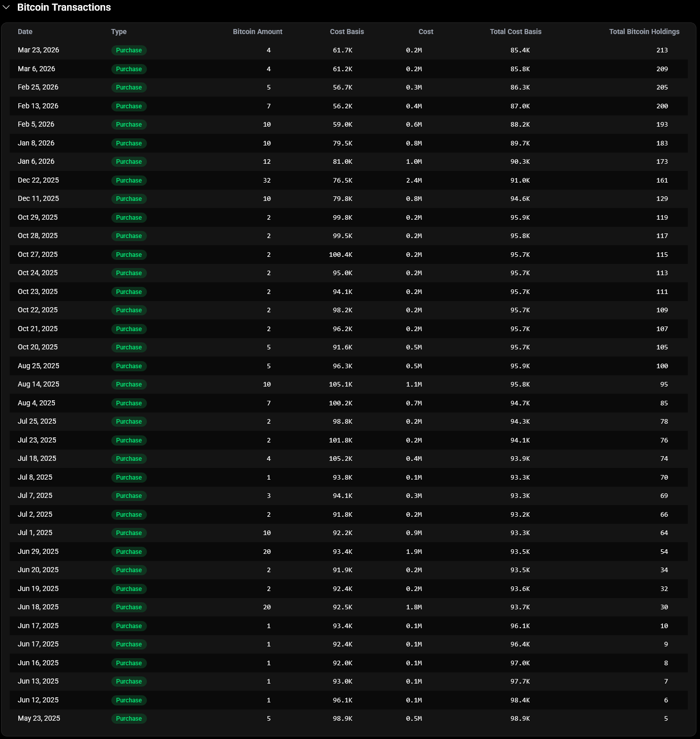Click the Bitcoin Transactions heading
Image resolution: width=700 pixels, height=739 pixels.
pyautogui.click(x=64, y=7)
